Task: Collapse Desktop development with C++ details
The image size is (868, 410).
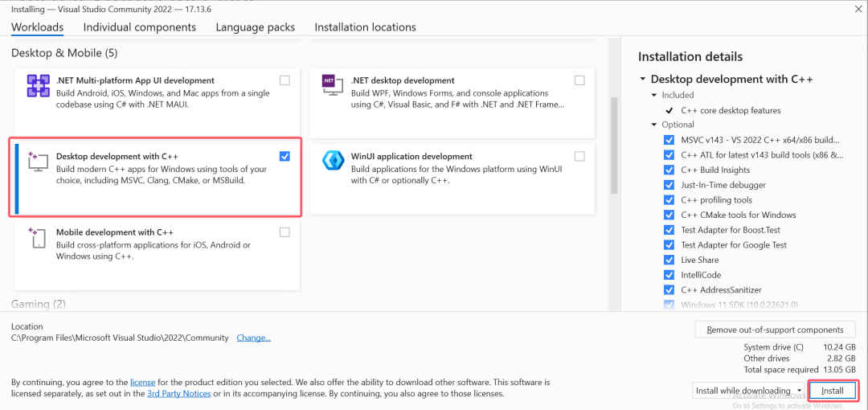Action: [x=643, y=80]
